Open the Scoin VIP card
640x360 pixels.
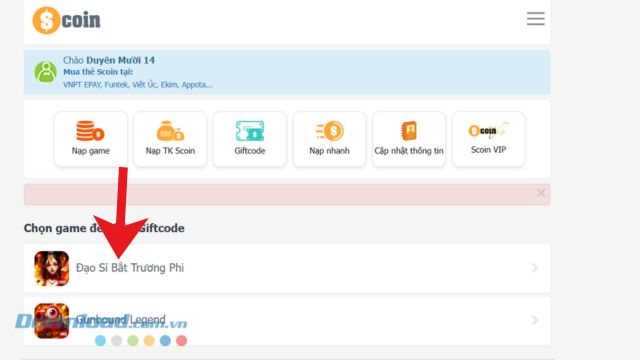(x=489, y=139)
